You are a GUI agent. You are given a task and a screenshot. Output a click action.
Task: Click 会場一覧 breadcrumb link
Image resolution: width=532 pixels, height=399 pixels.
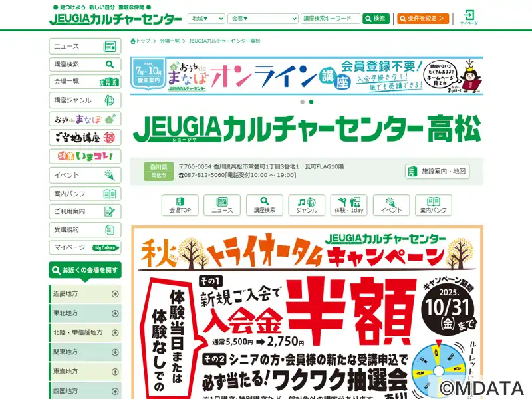(x=170, y=41)
